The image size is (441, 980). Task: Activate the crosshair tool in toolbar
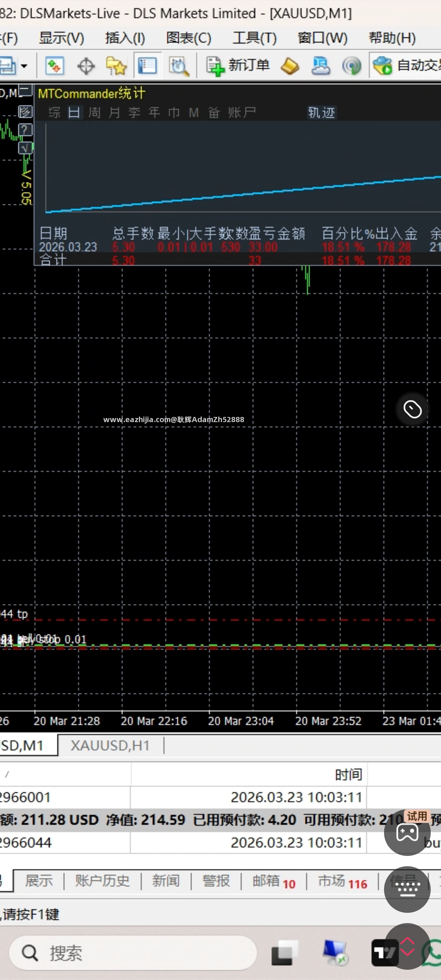click(x=86, y=66)
